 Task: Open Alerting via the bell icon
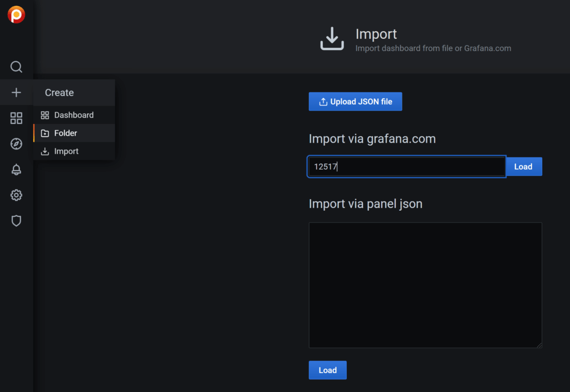point(16,169)
